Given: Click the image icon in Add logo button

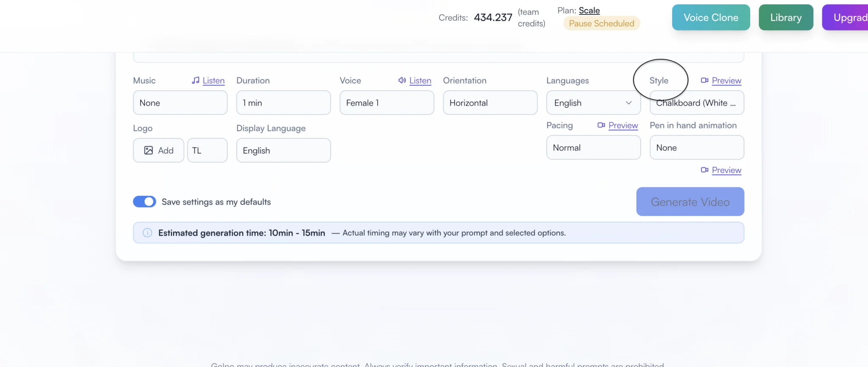Looking at the screenshot, I should click(x=148, y=150).
